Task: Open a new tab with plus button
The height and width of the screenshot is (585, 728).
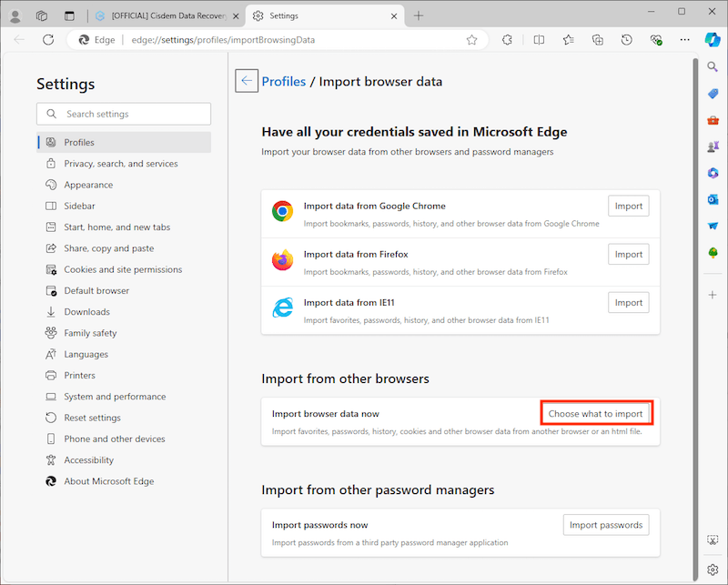Action: coord(419,15)
